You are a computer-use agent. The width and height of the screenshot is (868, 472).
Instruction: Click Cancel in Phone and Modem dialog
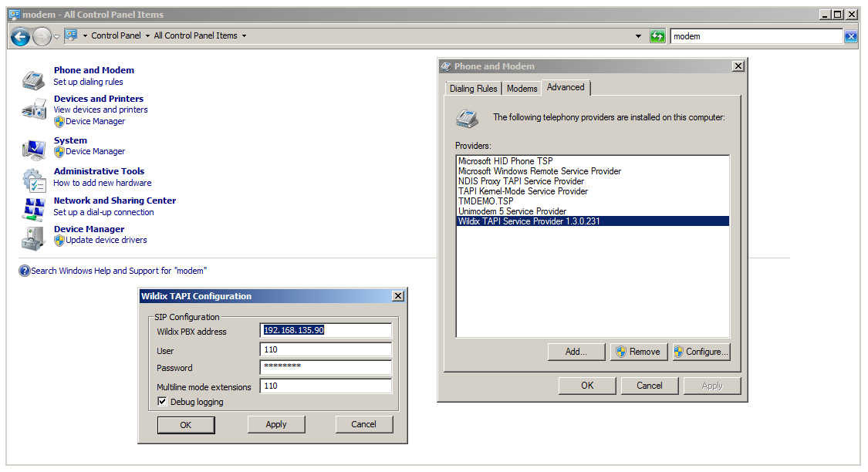tap(650, 386)
